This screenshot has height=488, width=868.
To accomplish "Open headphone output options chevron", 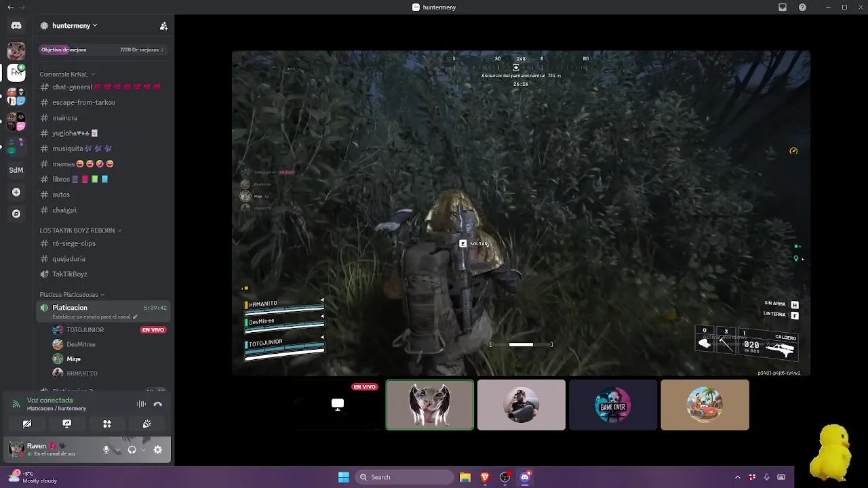I will click(x=143, y=449).
